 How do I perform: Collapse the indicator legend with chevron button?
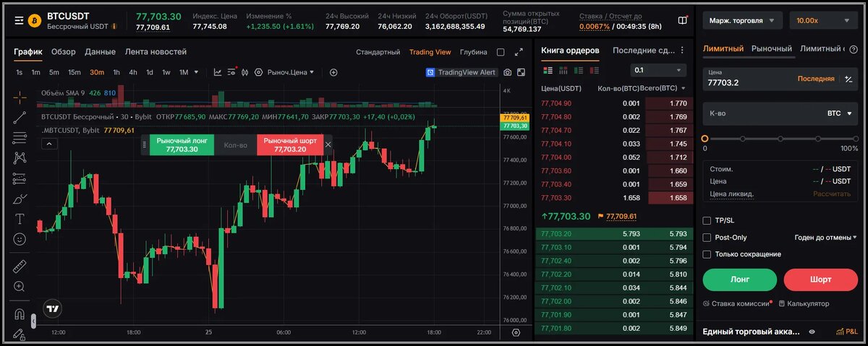click(x=49, y=144)
